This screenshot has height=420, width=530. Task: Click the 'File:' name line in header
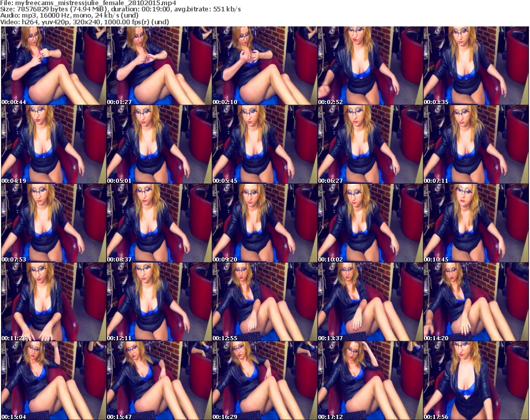88,3
